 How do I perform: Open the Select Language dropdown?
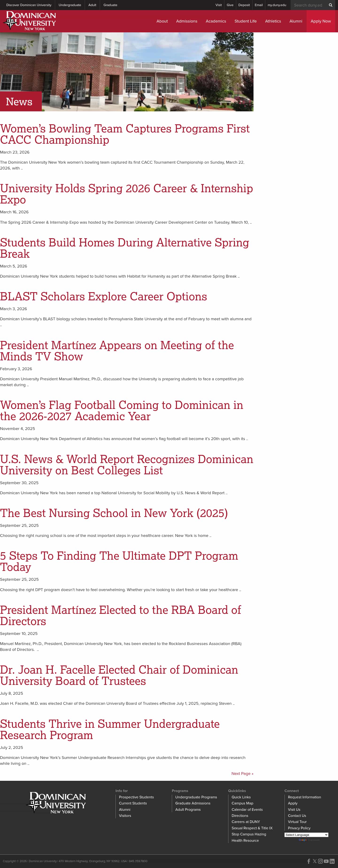306,835
